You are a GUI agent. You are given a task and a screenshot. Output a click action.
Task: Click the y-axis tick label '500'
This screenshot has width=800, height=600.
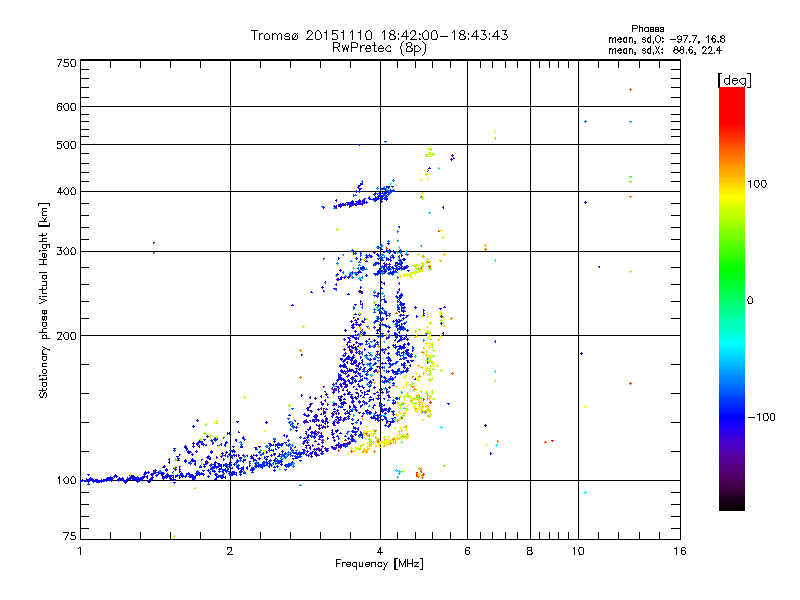[x=66, y=145]
